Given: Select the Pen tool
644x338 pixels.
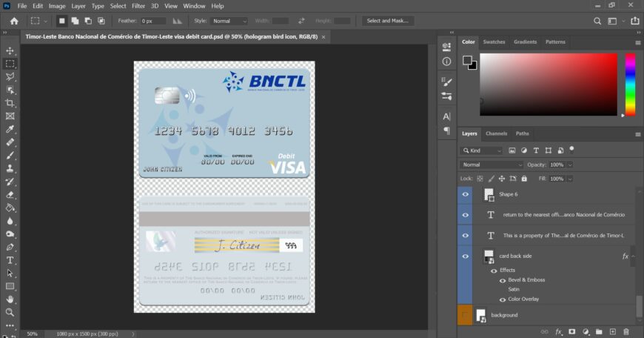Looking at the screenshot, I should (x=10, y=247).
